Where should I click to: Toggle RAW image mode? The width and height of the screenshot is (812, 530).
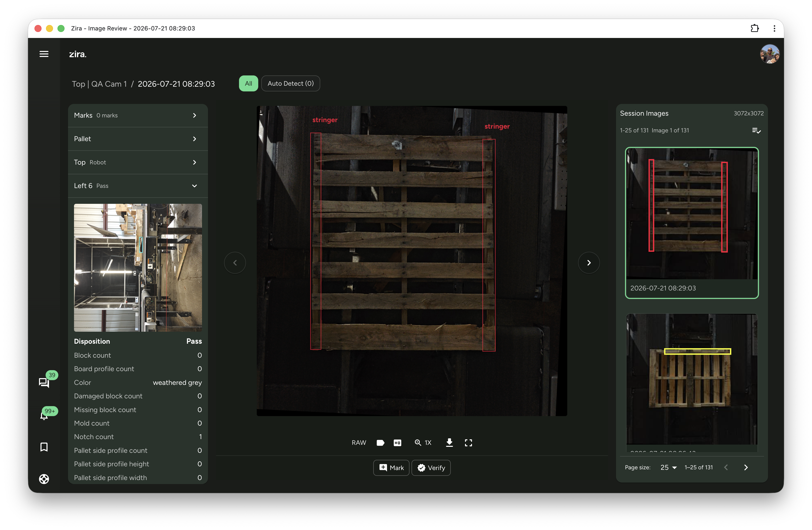(359, 442)
